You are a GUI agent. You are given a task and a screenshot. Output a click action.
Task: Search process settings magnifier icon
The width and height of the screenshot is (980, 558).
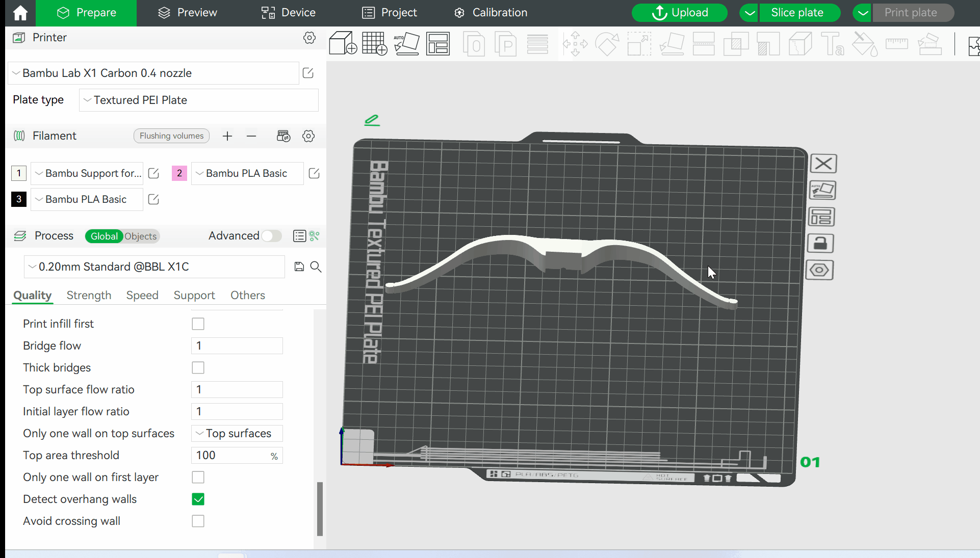316,267
